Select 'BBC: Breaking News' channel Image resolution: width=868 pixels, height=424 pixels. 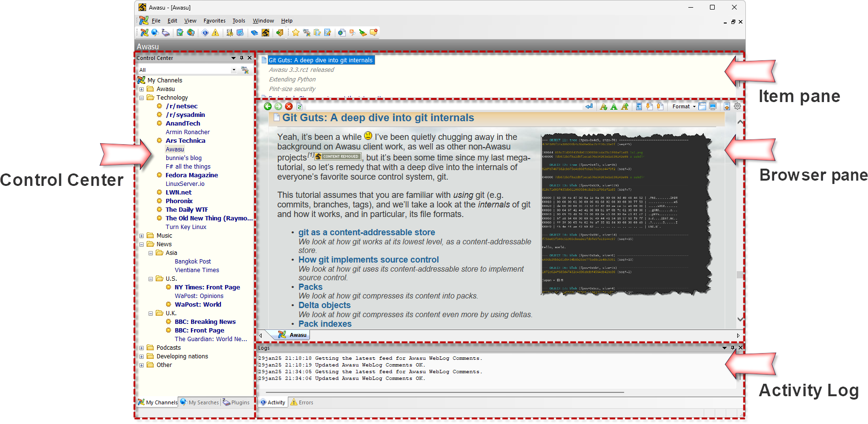pyautogui.click(x=205, y=322)
